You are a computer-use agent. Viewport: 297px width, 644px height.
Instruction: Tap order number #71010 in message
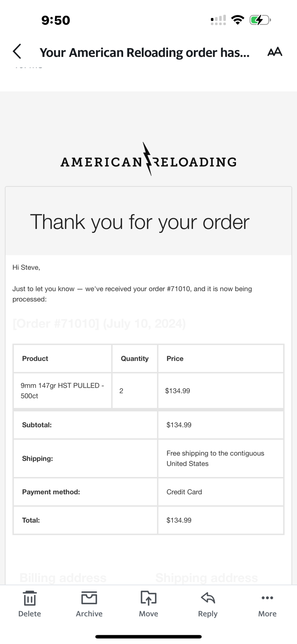pos(179,289)
